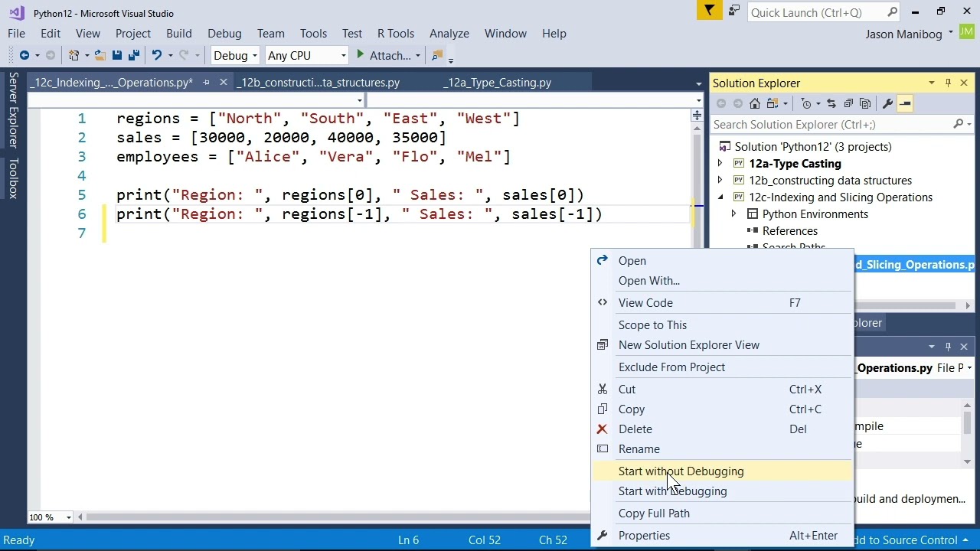Save the current file with Save icon
980x551 pixels.
pos(117,55)
